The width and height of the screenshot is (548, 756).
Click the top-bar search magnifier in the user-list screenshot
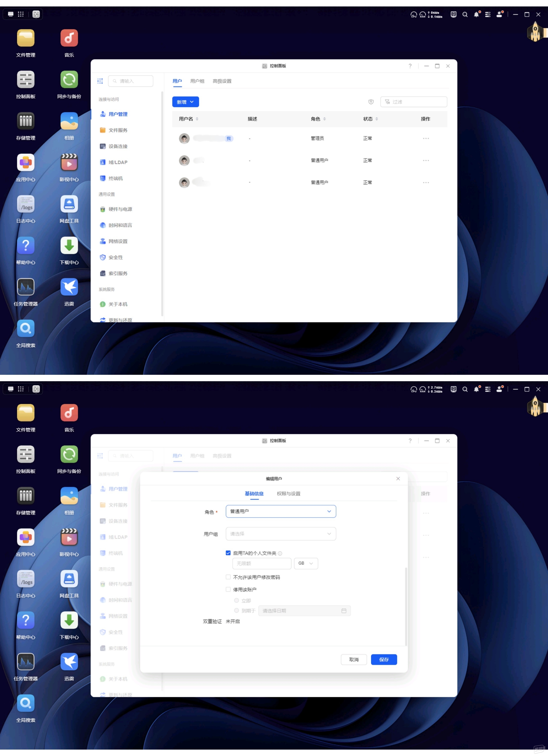pyautogui.click(x=465, y=14)
